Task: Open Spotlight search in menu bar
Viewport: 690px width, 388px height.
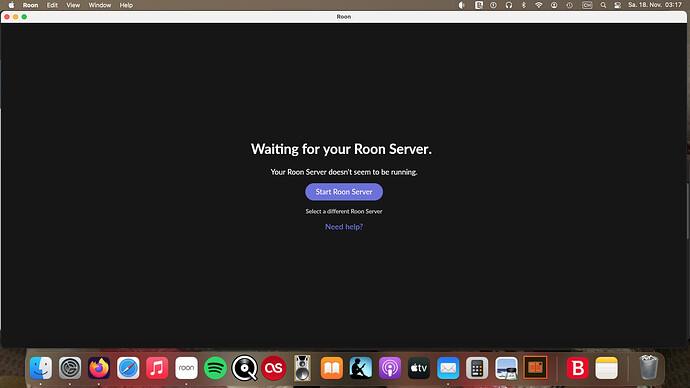Action: pos(603,5)
